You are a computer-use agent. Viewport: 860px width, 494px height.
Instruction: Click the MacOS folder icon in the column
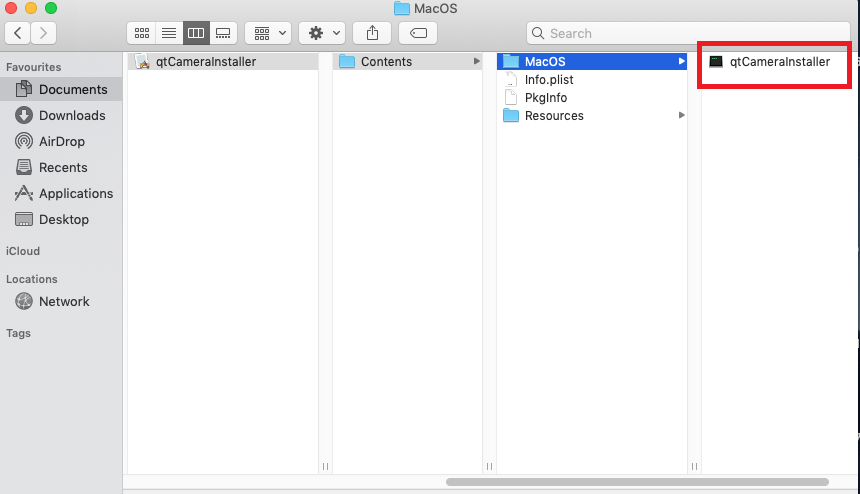click(511, 61)
